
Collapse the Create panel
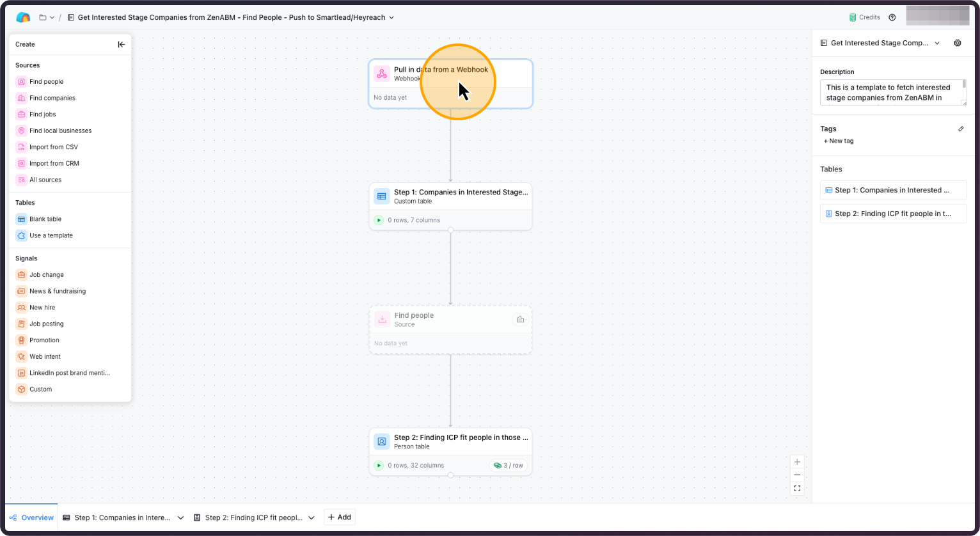(121, 44)
